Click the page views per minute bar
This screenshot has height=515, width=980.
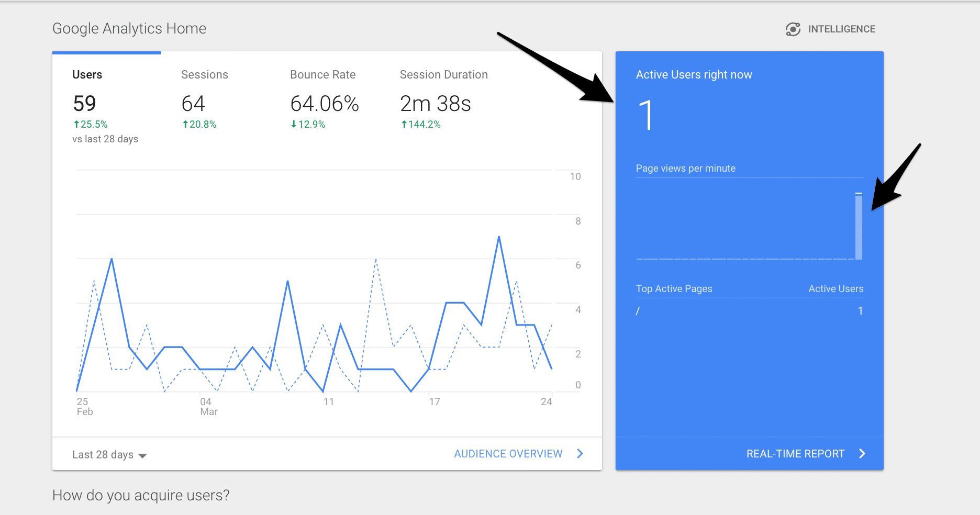859,226
